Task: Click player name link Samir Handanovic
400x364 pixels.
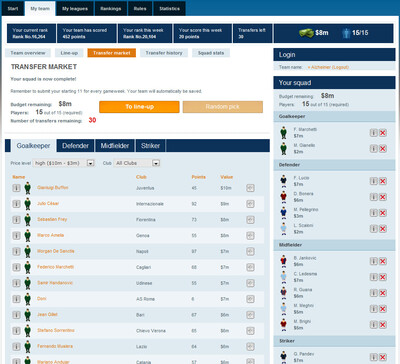Action: pos(55,283)
